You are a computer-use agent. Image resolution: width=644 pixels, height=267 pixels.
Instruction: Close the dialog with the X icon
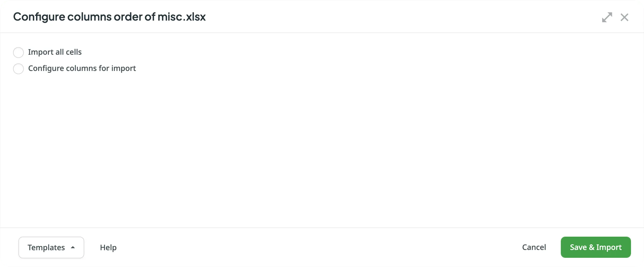(624, 17)
